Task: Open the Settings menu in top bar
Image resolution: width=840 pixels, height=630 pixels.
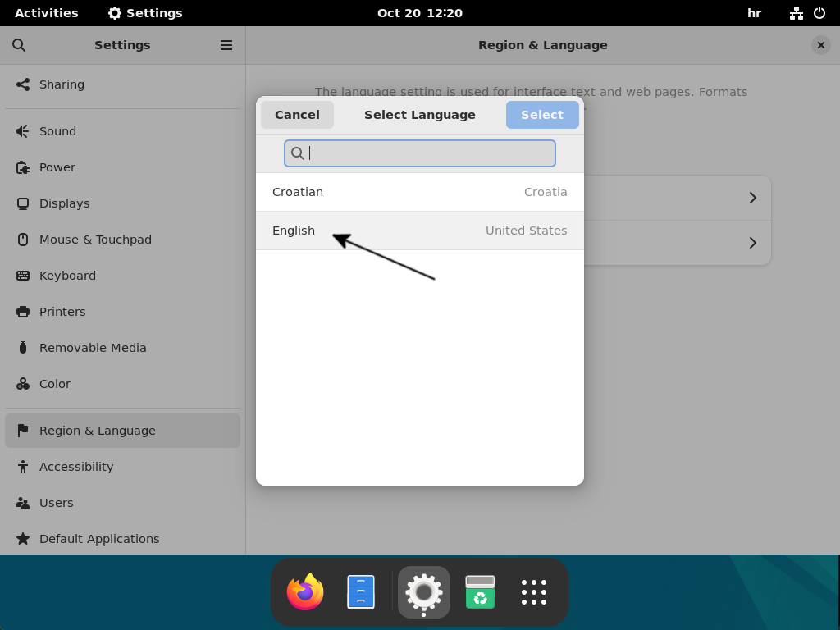Action: tap(146, 12)
